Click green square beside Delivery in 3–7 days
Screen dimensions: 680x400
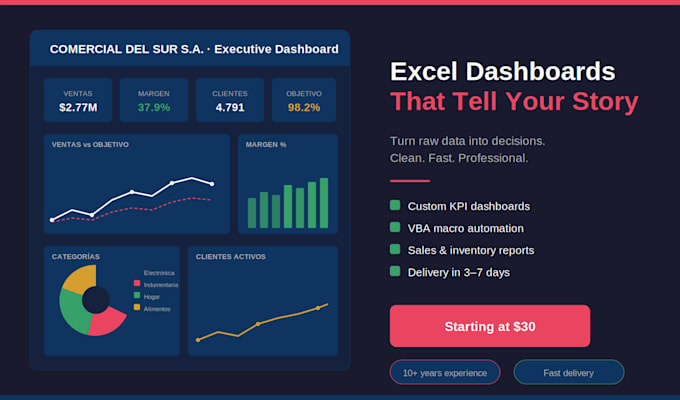tap(395, 272)
